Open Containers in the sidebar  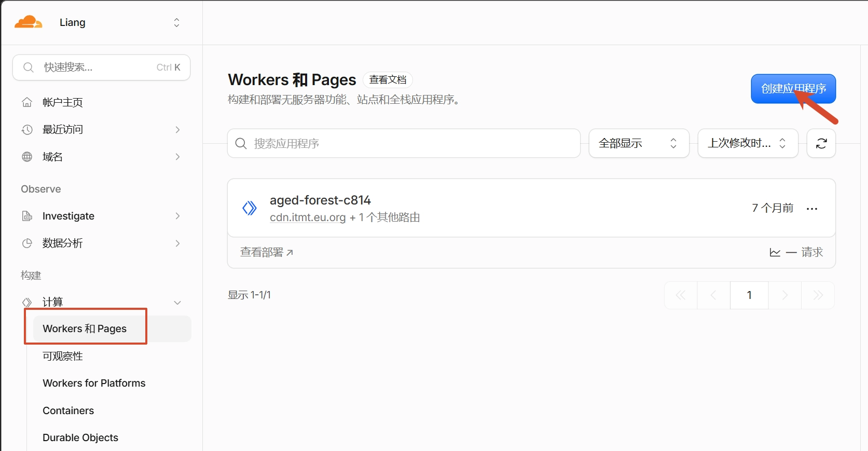tap(68, 411)
